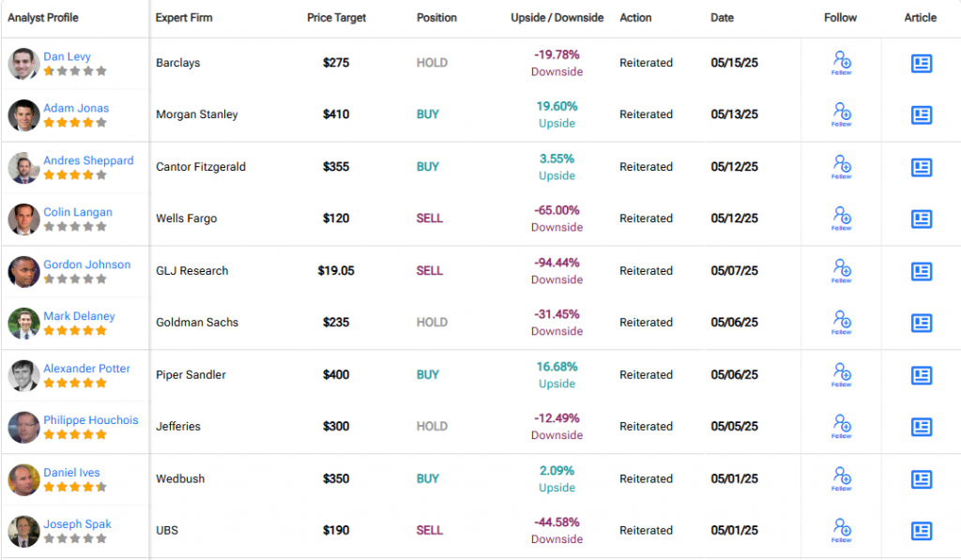Follow analyst Colin Langan

pyautogui.click(x=842, y=219)
